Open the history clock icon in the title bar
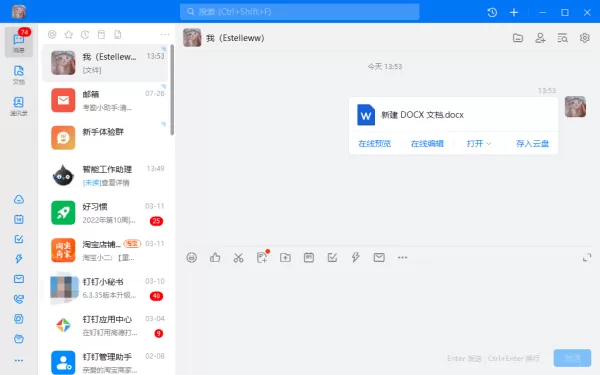 pos(492,12)
